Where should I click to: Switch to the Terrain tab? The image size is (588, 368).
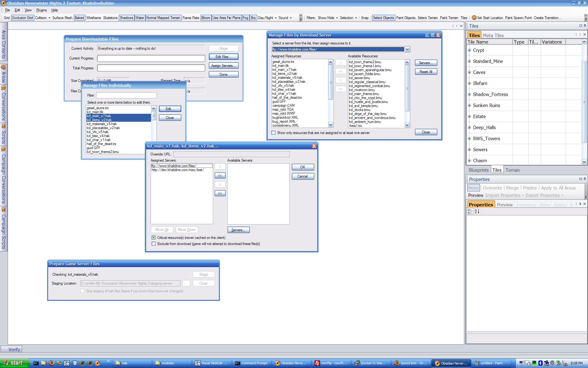point(512,170)
